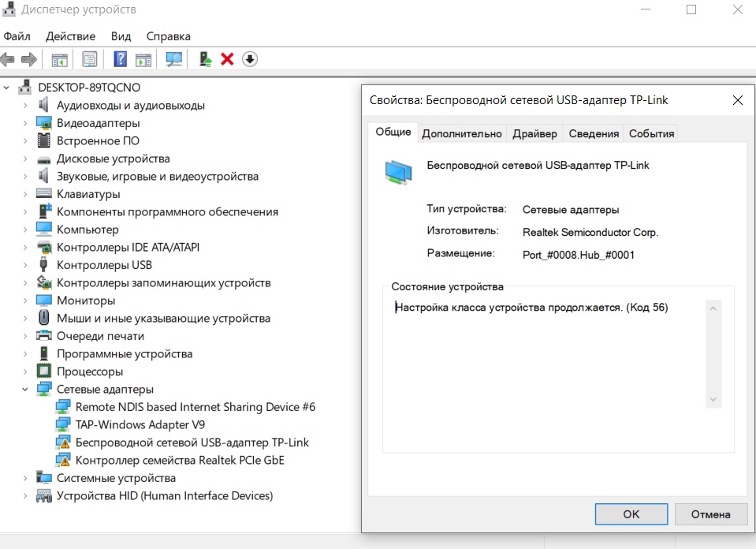This screenshot has width=756, height=549.
Task: Expand the Видеоадаптеры category
Action: [25, 123]
